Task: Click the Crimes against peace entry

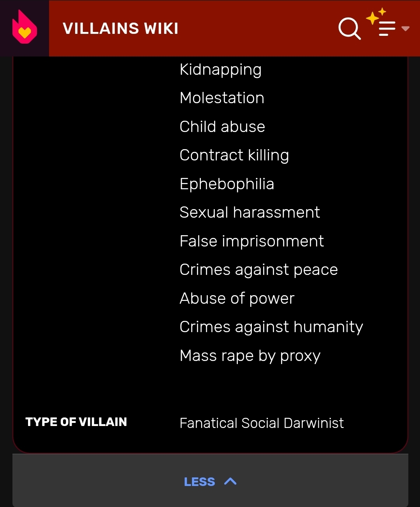Action: pyautogui.click(x=258, y=270)
